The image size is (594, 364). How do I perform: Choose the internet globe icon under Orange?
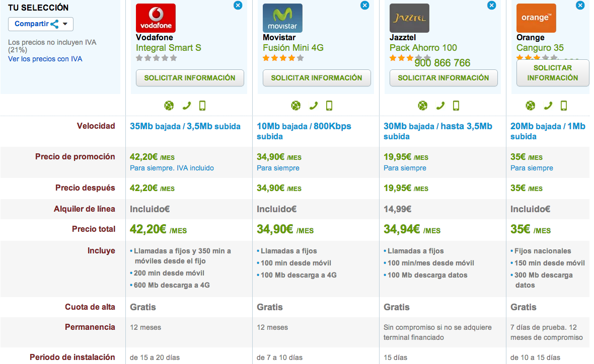point(531,106)
